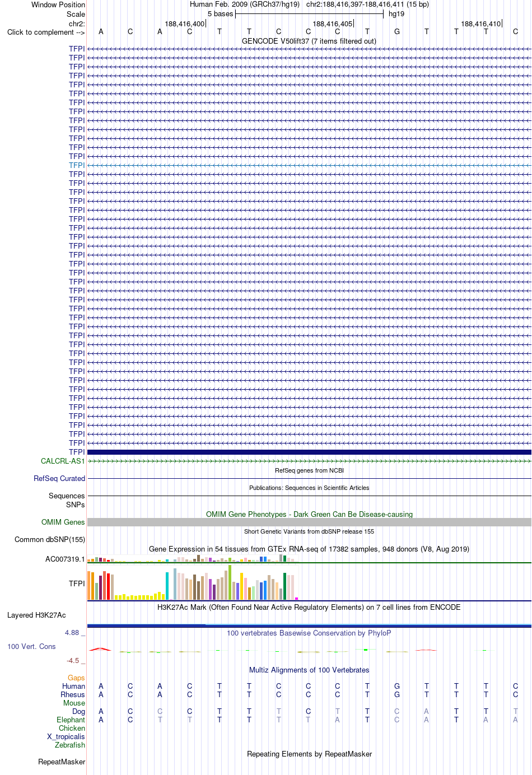Click the 'Dog' alignment row label
The image size is (532, 775).
[78, 711]
